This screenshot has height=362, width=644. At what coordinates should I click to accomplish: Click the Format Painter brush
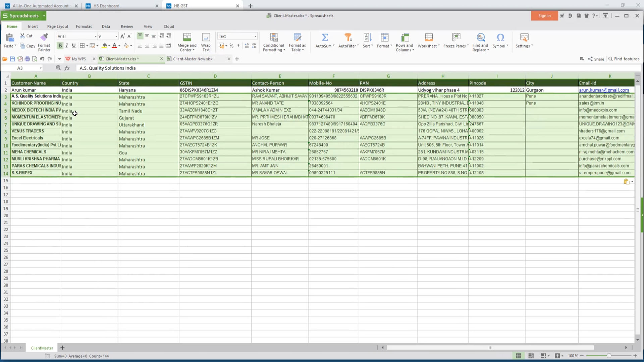point(44,37)
